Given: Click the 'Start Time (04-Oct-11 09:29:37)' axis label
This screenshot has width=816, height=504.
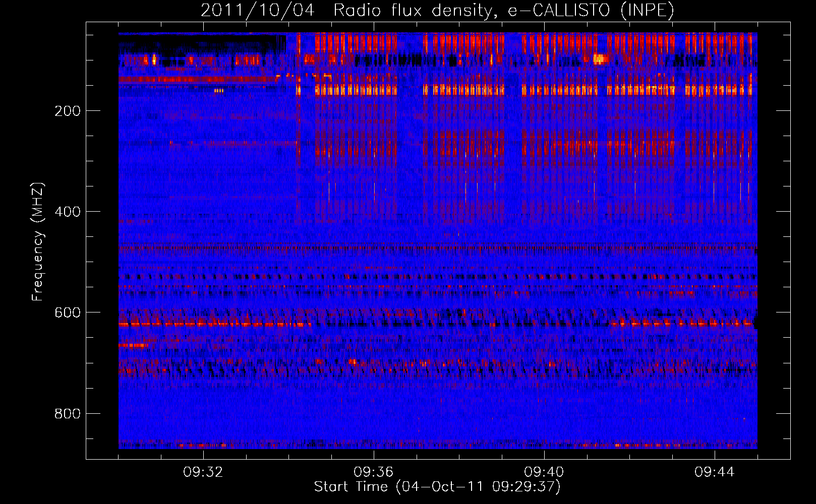Looking at the screenshot, I should click(437, 487).
